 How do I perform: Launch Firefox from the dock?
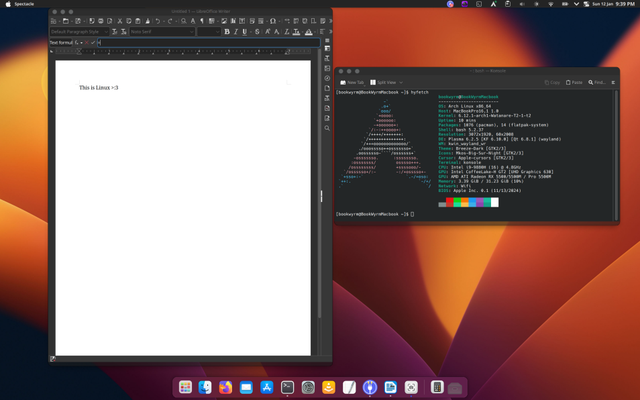(225, 387)
